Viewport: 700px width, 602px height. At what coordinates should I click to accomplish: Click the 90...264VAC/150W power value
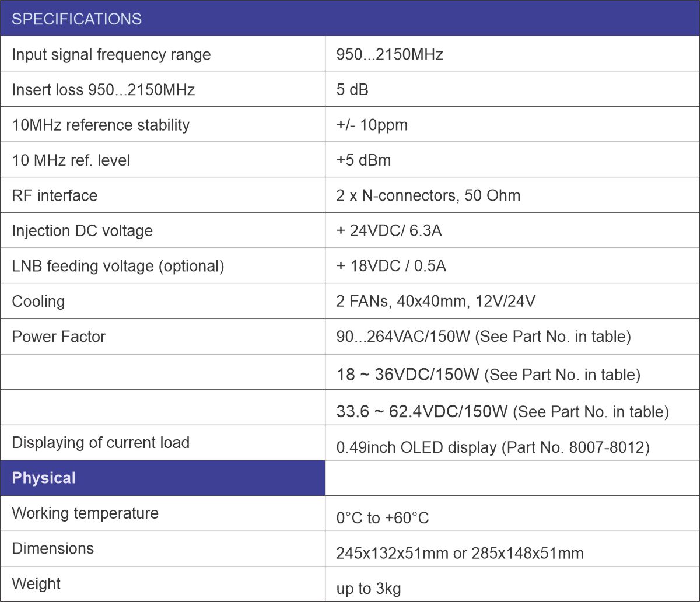484,337
